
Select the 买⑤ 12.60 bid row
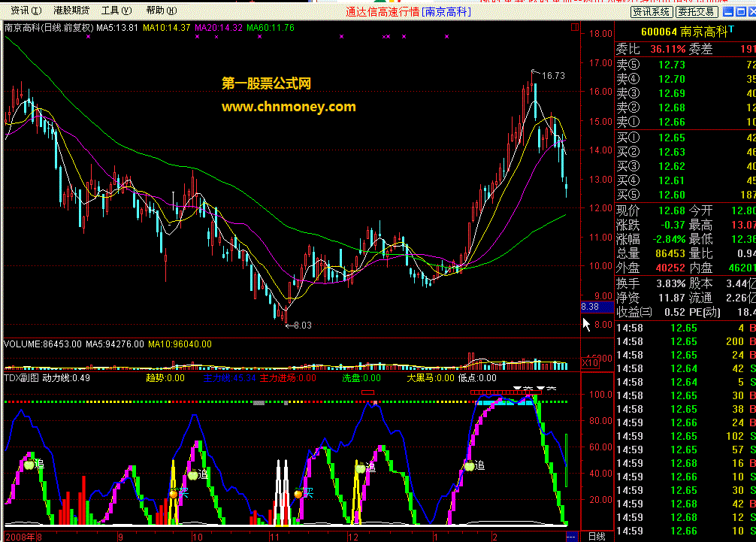(x=685, y=195)
